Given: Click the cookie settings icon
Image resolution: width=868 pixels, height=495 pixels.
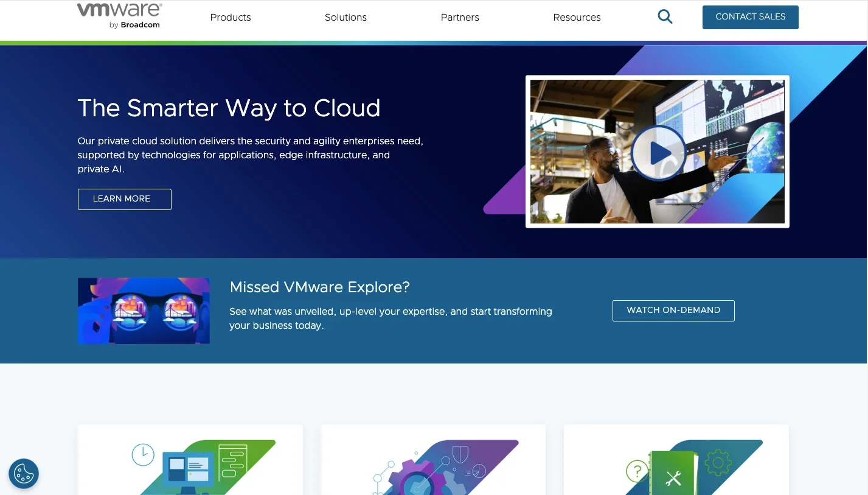Looking at the screenshot, I should tap(24, 473).
